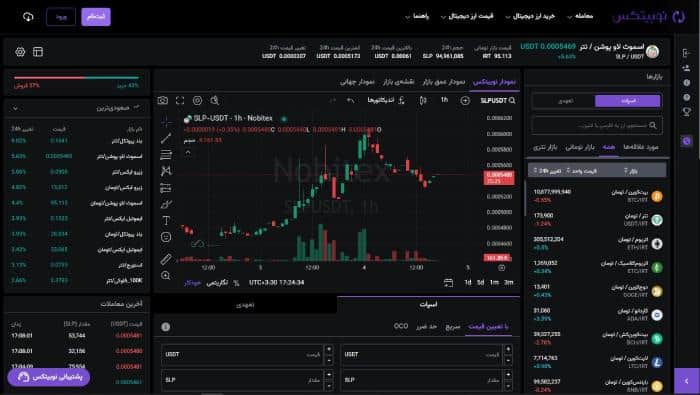
Task: Click the market search input field
Action: pyautogui.click(x=596, y=125)
